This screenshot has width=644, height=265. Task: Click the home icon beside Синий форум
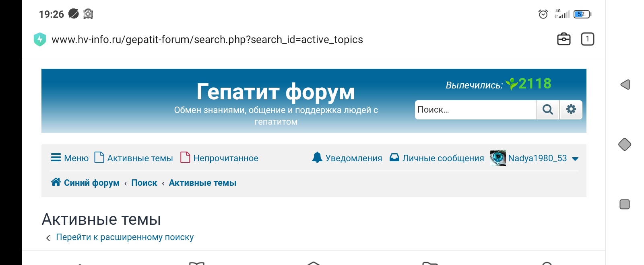[x=56, y=182]
